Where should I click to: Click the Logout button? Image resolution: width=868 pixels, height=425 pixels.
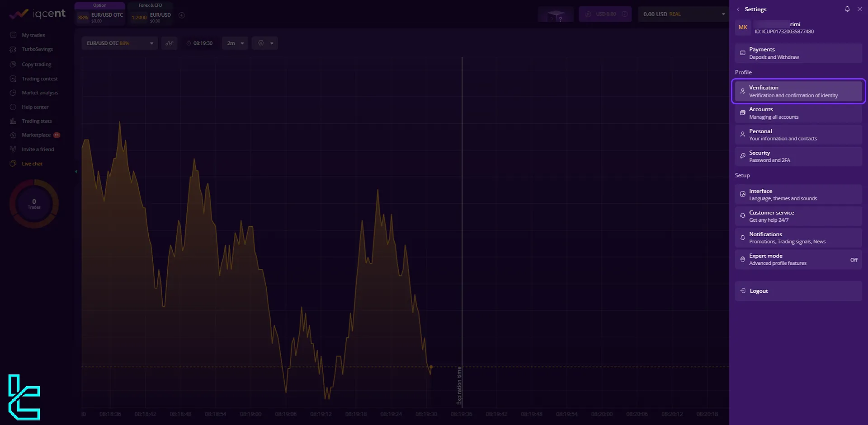pos(798,291)
